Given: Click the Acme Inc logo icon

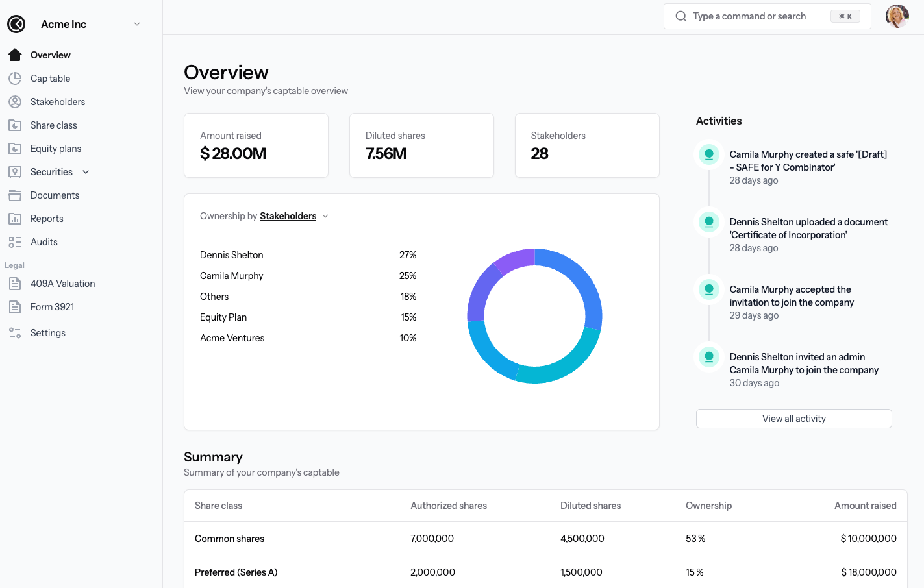Looking at the screenshot, I should [x=16, y=24].
